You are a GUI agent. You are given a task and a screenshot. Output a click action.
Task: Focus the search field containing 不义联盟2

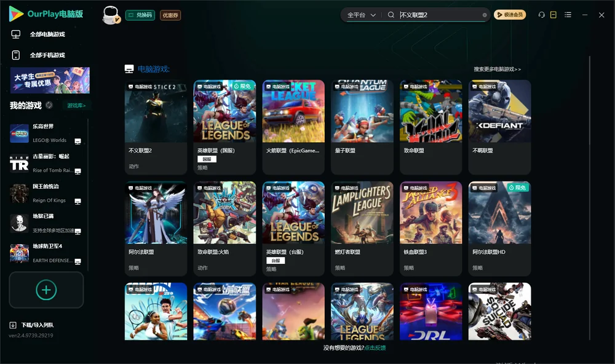pyautogui.click(x=439, y=15)
